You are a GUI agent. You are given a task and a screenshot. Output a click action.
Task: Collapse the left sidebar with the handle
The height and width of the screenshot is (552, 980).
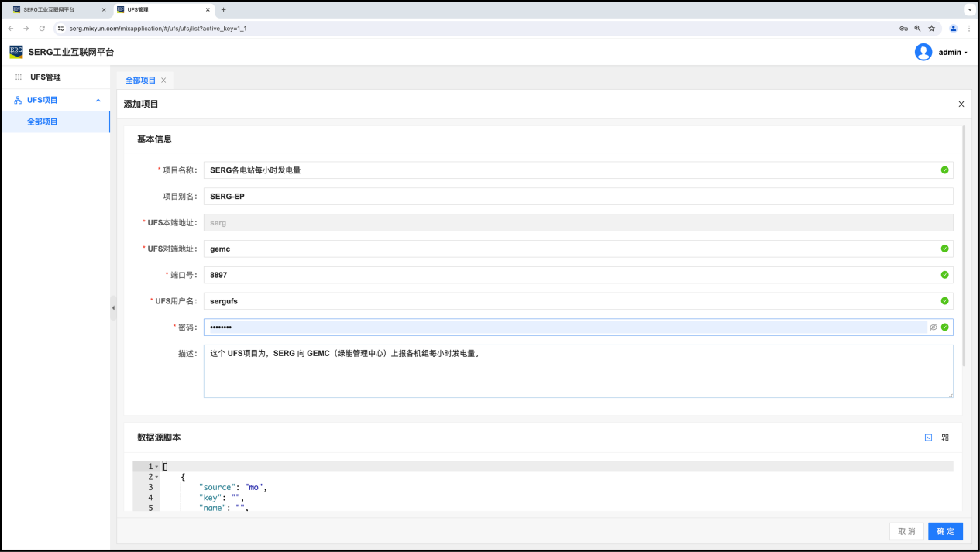pyautogui.click(x=113, y=307)
